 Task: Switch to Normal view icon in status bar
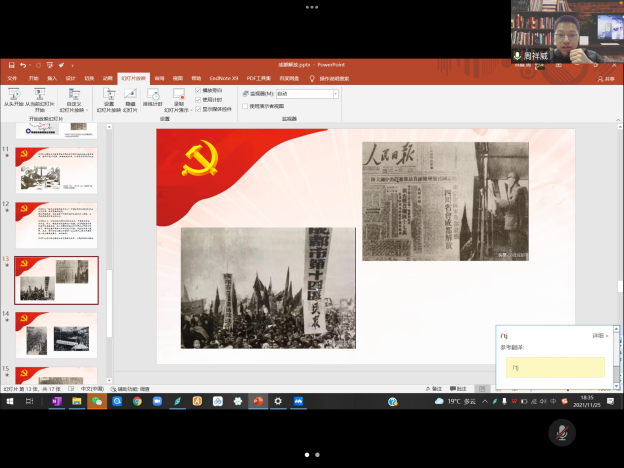482,389
